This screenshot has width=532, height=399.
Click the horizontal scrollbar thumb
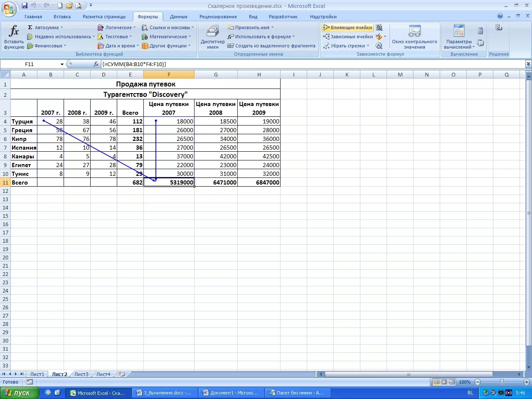tap(408, 374)
